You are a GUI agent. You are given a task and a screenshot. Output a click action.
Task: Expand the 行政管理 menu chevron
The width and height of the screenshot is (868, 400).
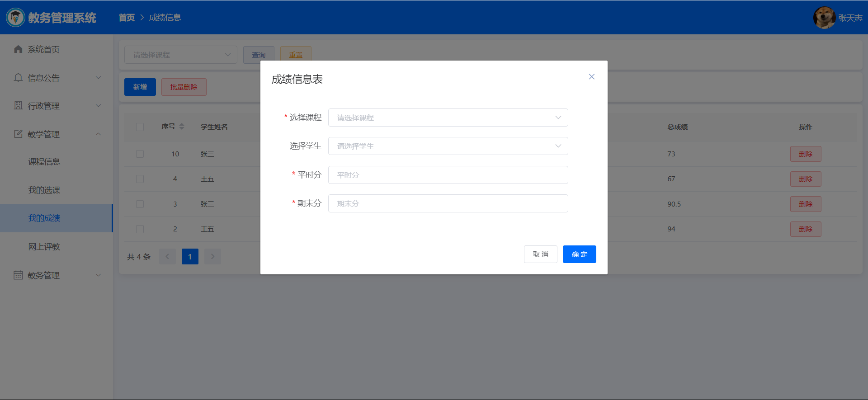tap(99, 106)
